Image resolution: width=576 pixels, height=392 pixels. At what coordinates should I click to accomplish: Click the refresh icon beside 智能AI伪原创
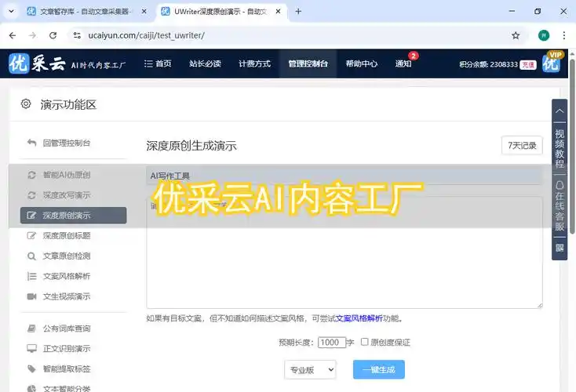click(x=32, y=175)
